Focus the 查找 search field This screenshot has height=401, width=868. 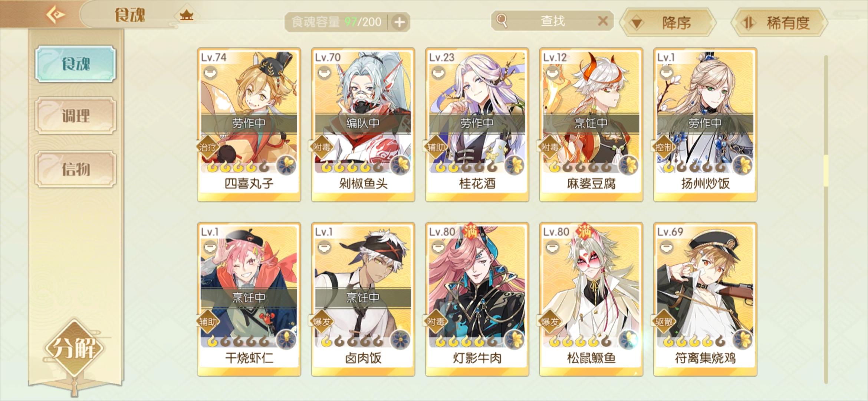click(x=552, y=21)
